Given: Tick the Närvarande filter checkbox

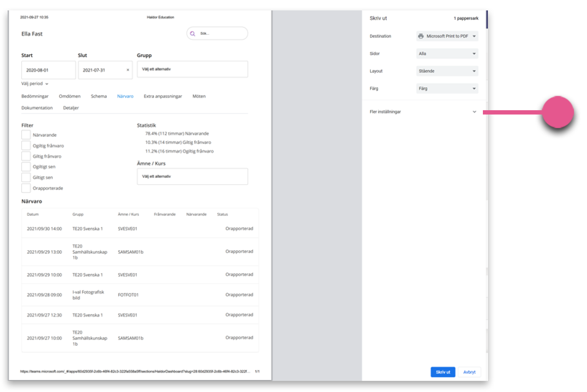Looking at the screenshot, I should tap(26, 135).
